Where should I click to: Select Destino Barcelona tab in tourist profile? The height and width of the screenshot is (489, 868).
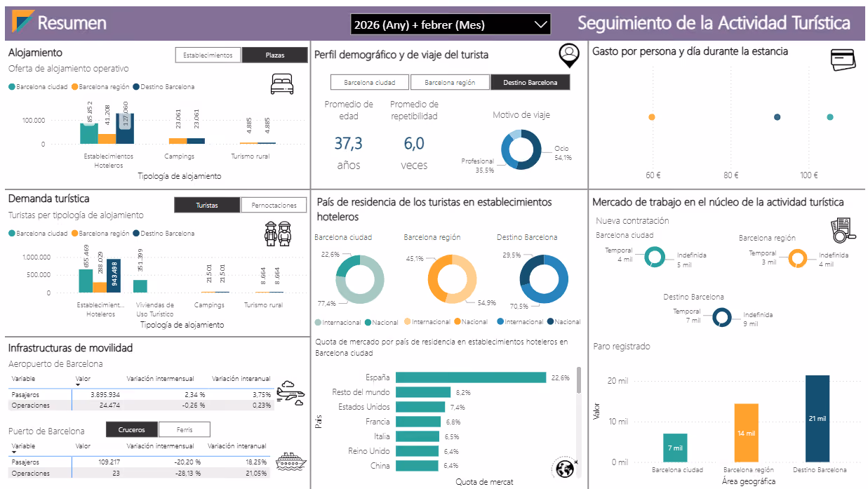click(x=530, y=82)
